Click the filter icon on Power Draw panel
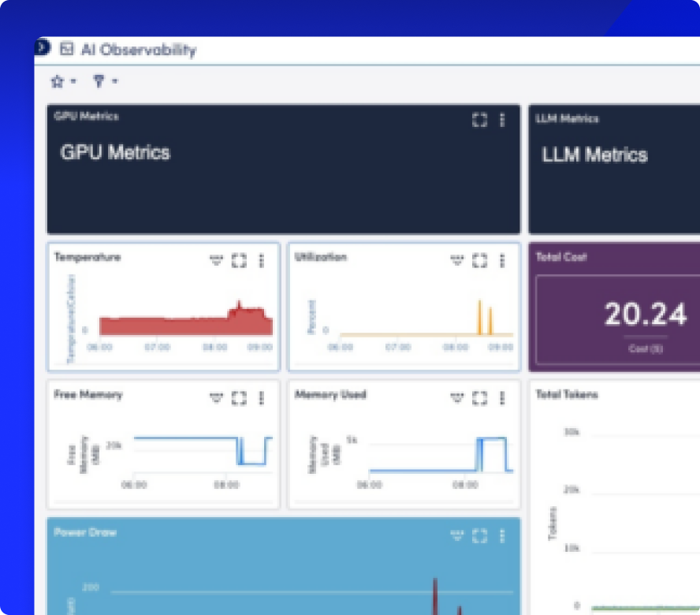This screenshot has width=700, height=615. coord(456,535)
